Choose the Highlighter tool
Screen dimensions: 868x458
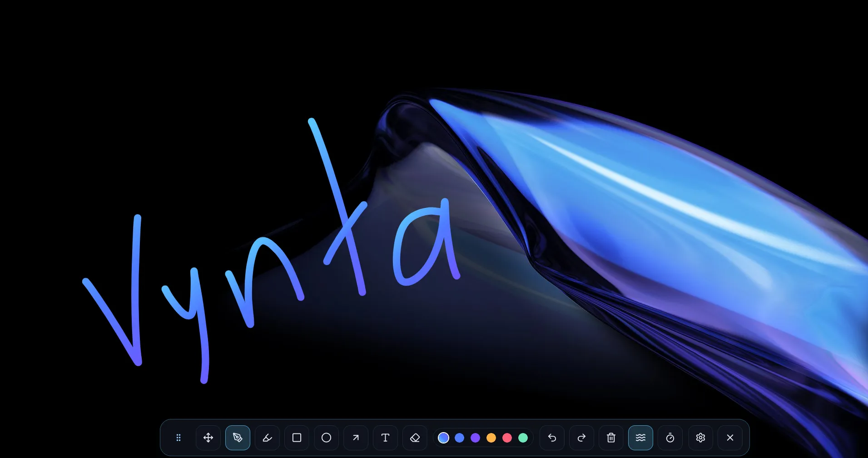click(267, 438)
